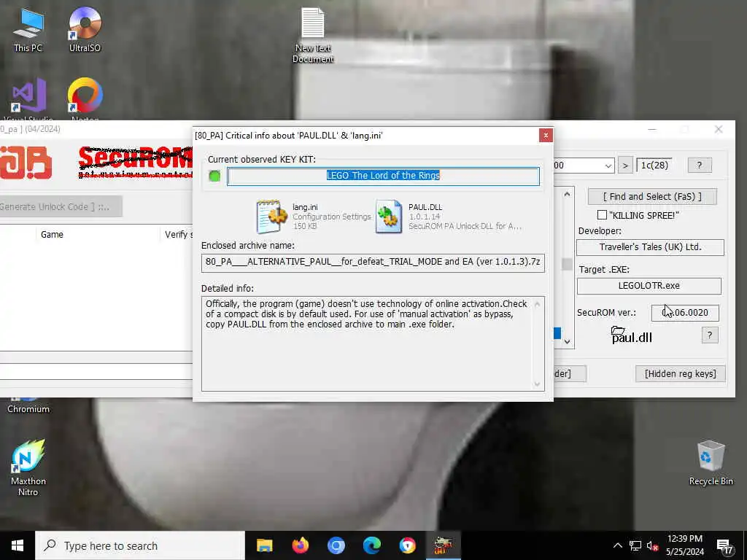
Task: Open File Explorer from taskbar
Action: (264, 545)
